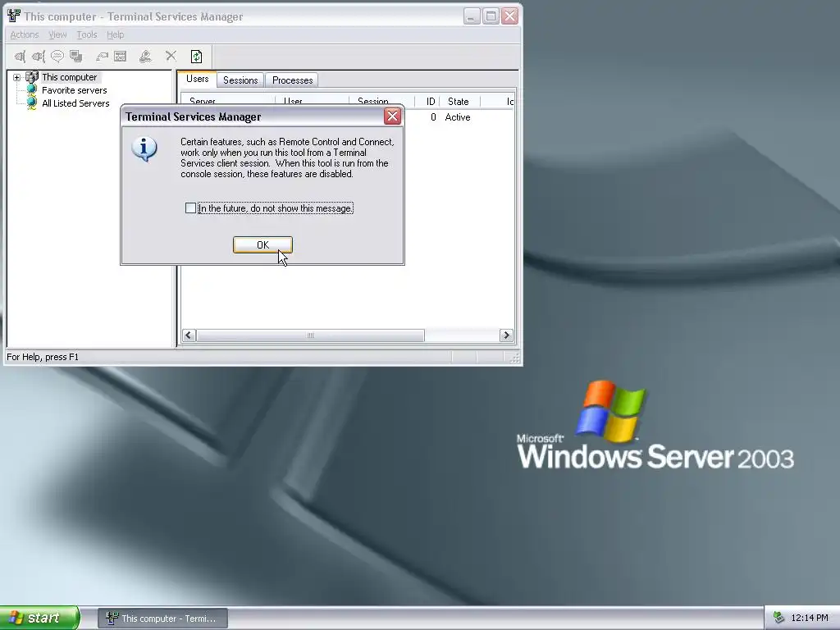The image size is (840, 630).
Task: Click the Disconnect toolbar icon
Action: coord(38,57)
